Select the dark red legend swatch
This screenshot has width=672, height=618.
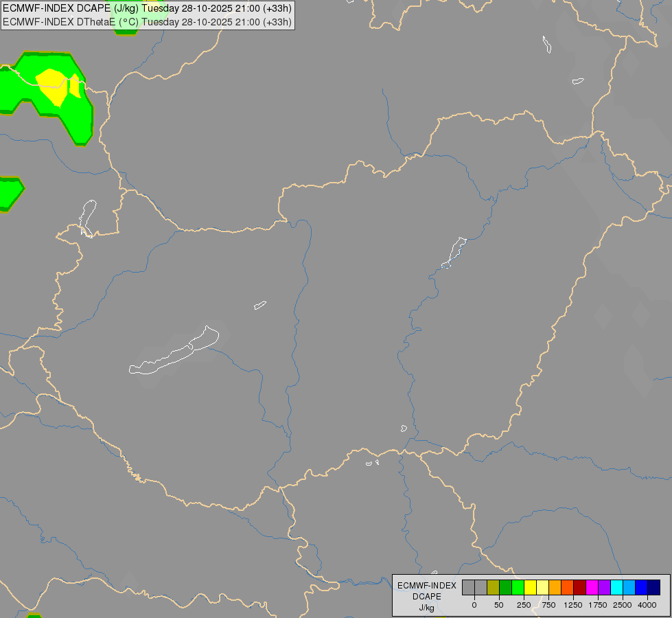(x=580, y=588)
